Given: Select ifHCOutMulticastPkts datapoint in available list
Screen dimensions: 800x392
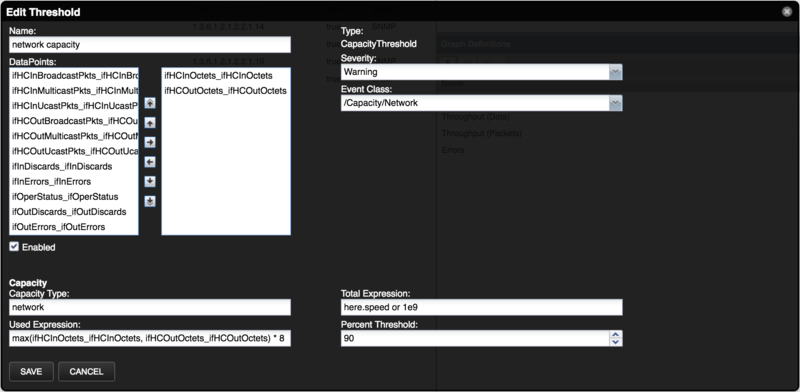Looking at the screenshot, I should (74, 136).
